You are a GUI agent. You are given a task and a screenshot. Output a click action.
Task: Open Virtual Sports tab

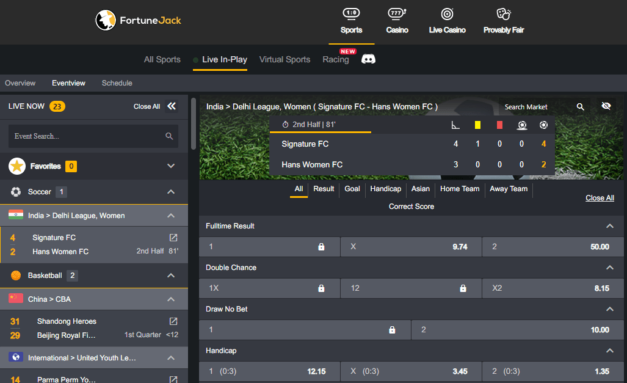(x=285, y=60)
